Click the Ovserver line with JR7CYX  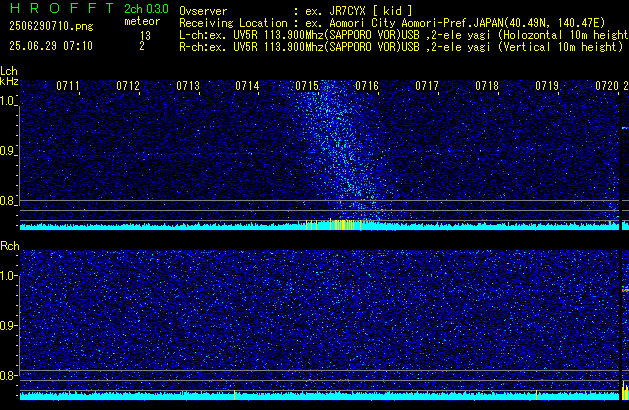pos(296,11)
